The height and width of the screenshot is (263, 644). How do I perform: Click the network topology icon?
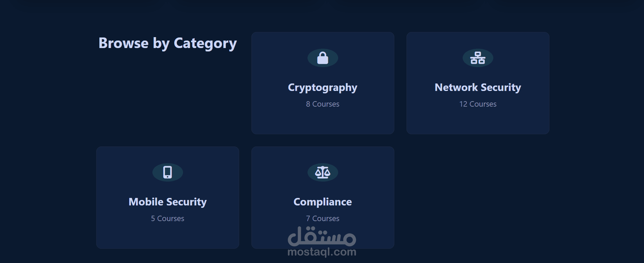point(478,58)
